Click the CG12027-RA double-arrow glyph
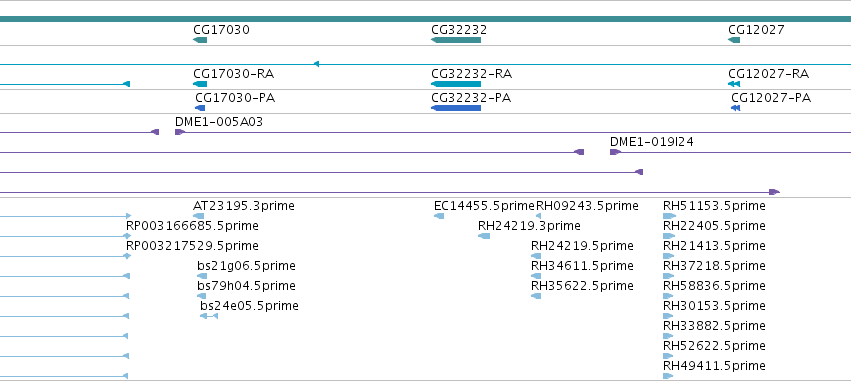The width and height of the screenshot is (851, 381). pyautogui.click(x=734, y=84)
